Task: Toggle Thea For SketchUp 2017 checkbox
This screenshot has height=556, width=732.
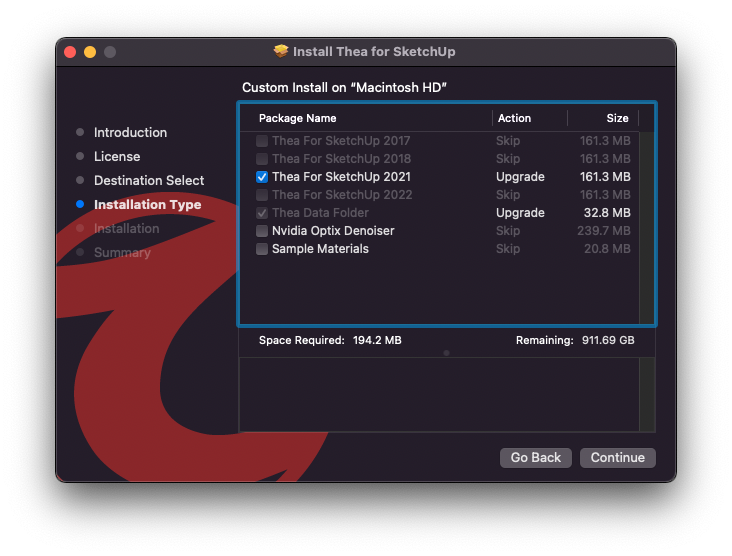Action: (x=262, y=141)
